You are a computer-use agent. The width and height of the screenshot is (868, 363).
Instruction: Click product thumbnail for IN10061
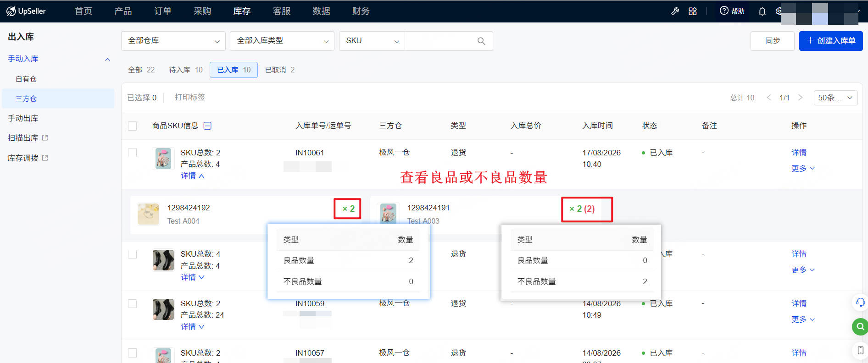point(163,159)
